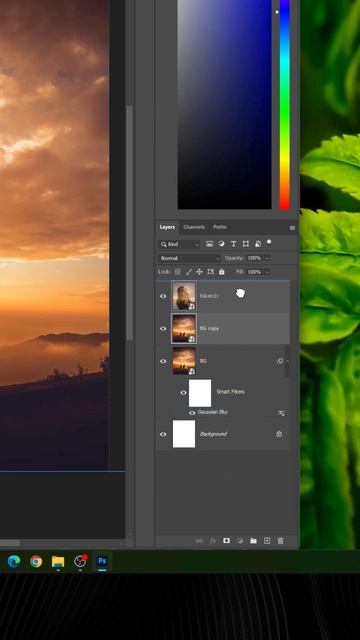
Task: Switch to the Channels tab
Action: [194, 227]
